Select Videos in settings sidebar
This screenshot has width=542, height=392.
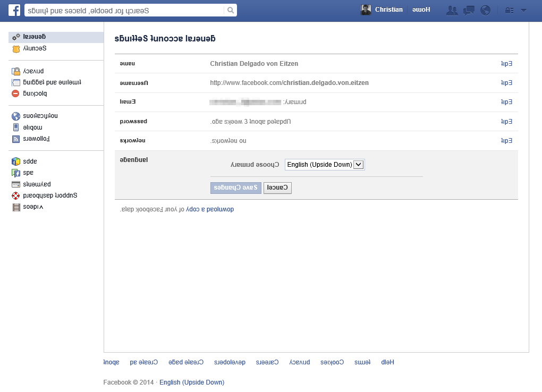[x=33, y=207]
